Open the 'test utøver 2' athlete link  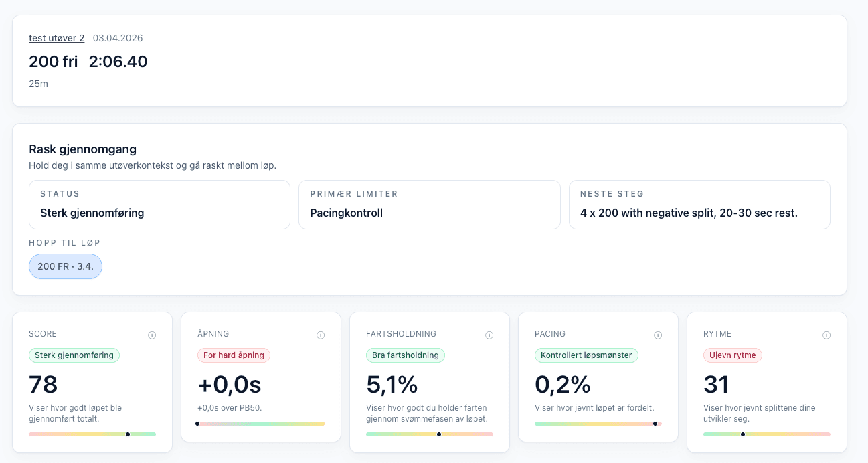[56, 38]
